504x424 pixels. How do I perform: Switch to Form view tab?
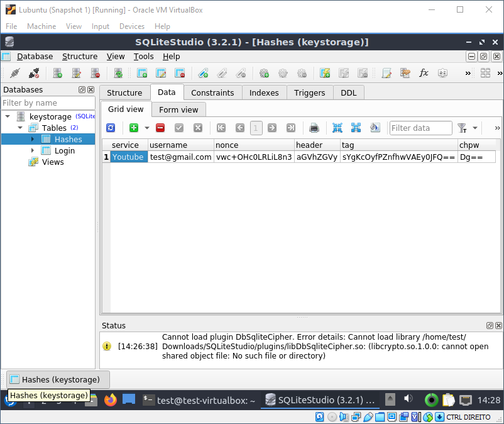pos(178,109)
